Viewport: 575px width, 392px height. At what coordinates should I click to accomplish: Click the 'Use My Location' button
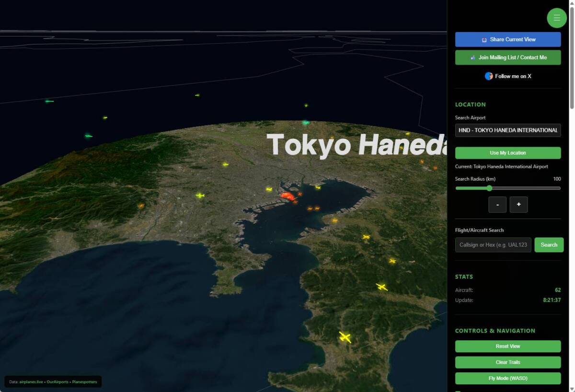pos(507,152)
